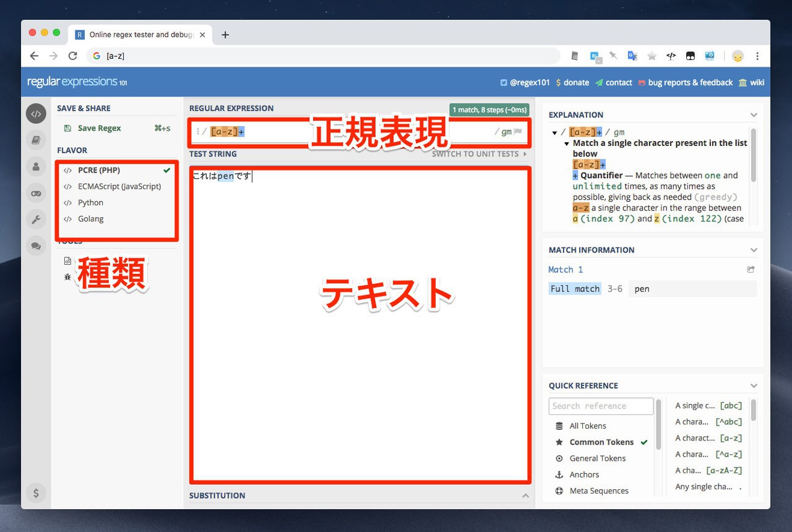Screen dimensions: 792x532
Task: Open the regex library book icon
Action: point(36,140)
